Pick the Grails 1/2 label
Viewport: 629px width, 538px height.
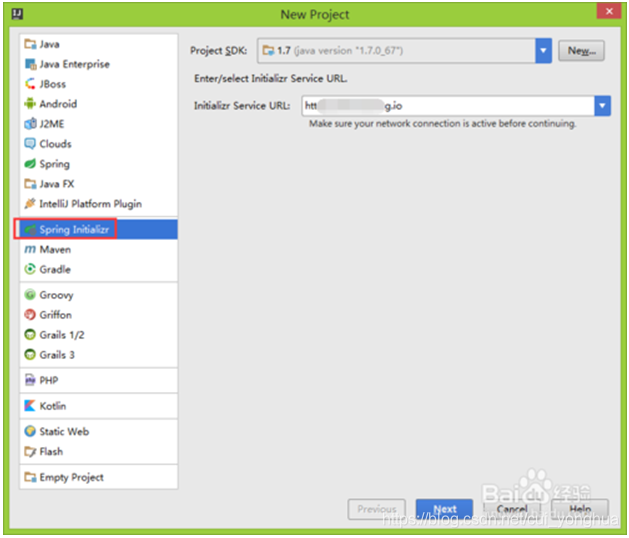(x=62, y=335)
